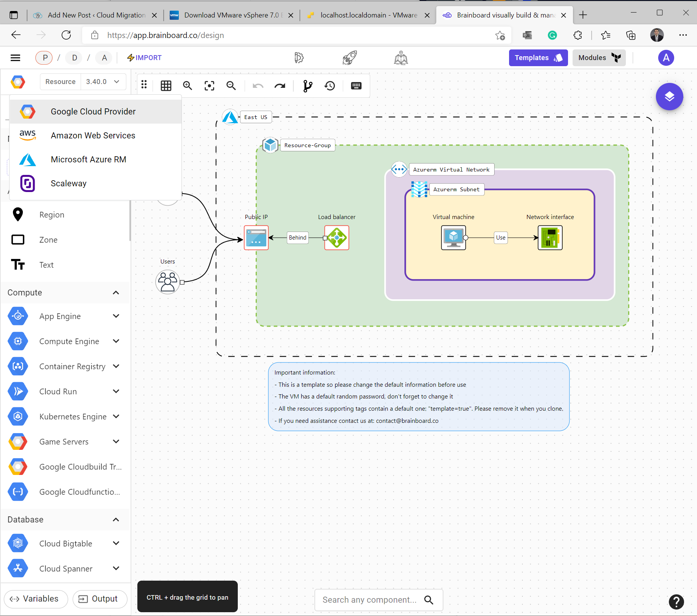This screenshot has height=616, width=697.
Task: Click the Templates button
Action: point(538,57)
